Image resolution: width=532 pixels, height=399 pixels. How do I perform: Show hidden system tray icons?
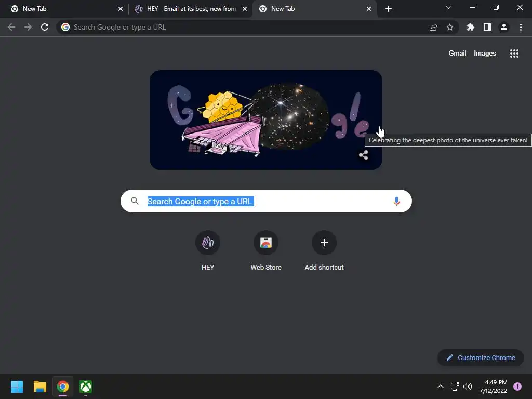click(x=441, y=387)
